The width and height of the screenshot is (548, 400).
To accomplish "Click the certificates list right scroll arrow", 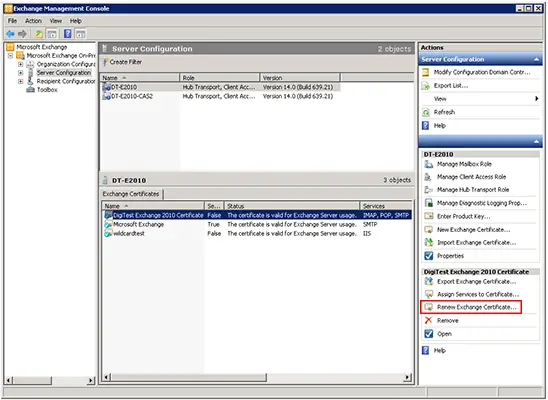I will pos(408,378).
